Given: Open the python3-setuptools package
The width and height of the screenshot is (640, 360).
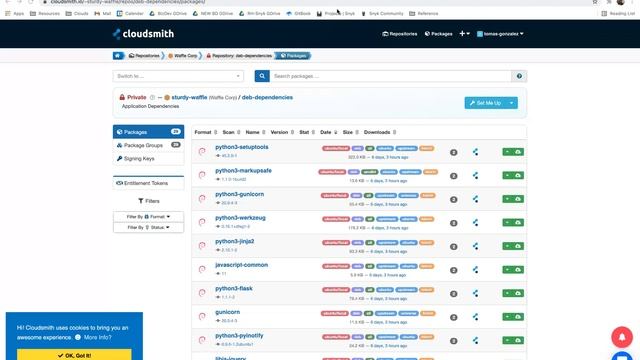Looking at the screenshot, I should [x=242, y=147].
